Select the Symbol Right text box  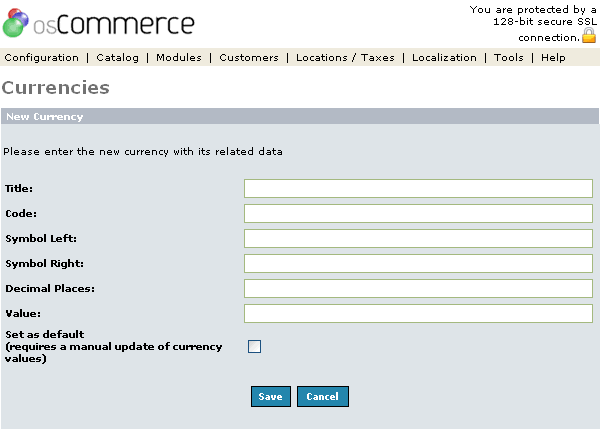click(x=418, y=264)
